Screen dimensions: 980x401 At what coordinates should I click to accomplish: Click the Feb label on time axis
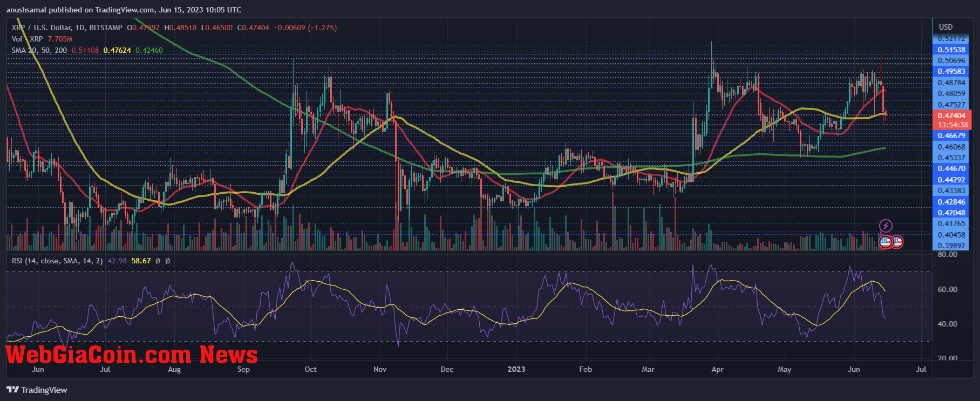pyautogui.click(x=586, y=369)
